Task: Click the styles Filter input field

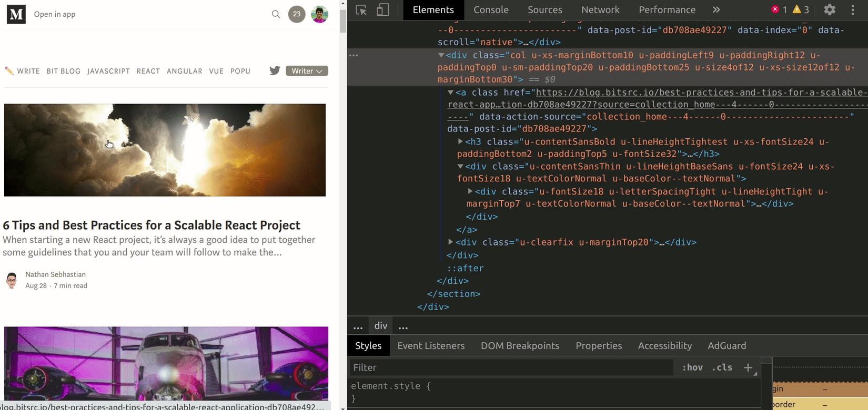Action: point(510,367)
